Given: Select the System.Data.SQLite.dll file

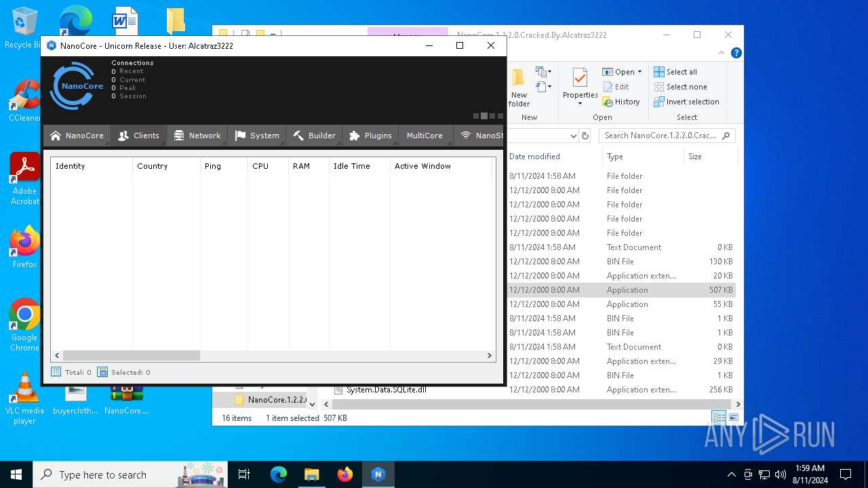Looking at the screenshot, I should (386, 390).
